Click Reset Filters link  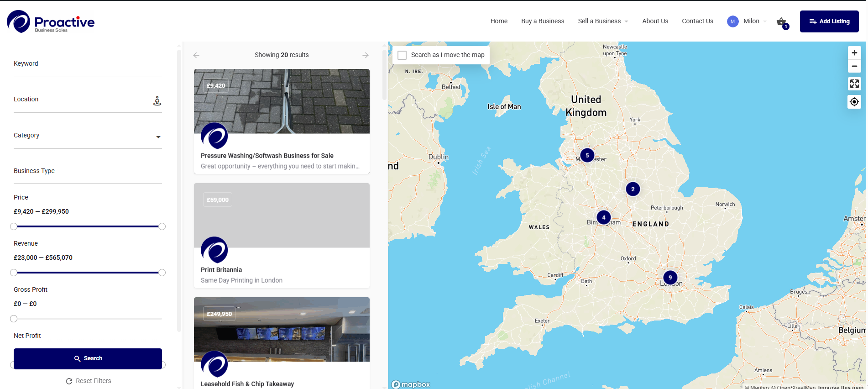pos(89,381)
